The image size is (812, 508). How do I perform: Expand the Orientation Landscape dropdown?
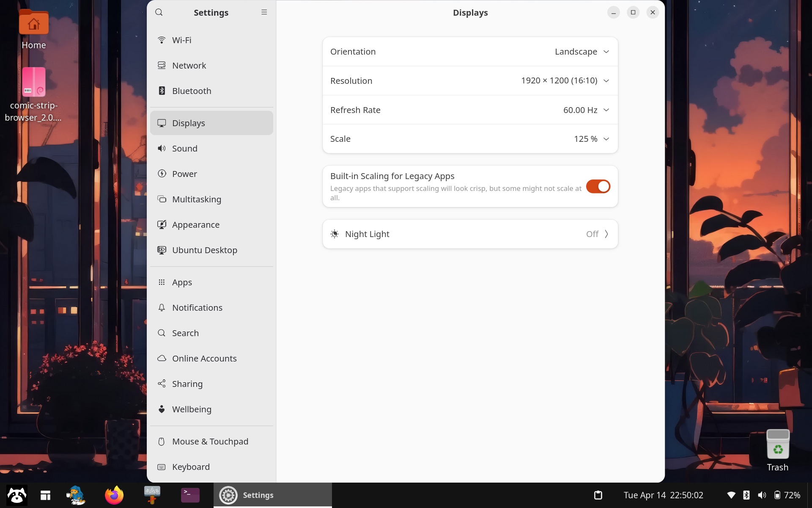(x=582, y=52)
